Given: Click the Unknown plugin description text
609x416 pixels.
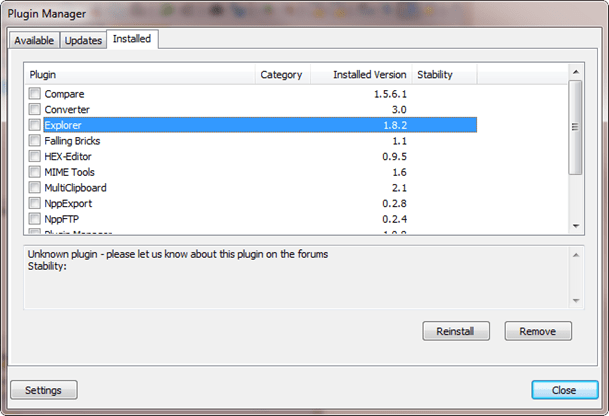Looking at the screenshot, I should pos(178,254).
